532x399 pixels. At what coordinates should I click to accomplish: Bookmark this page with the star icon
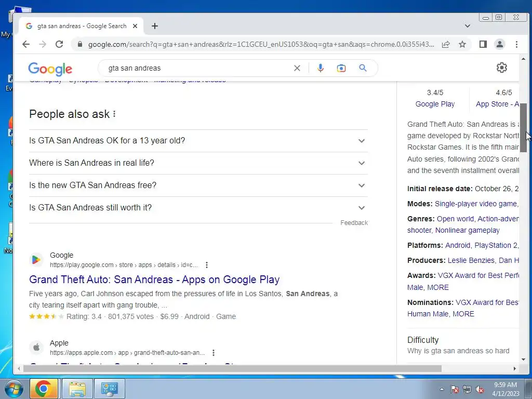(462, 44)
